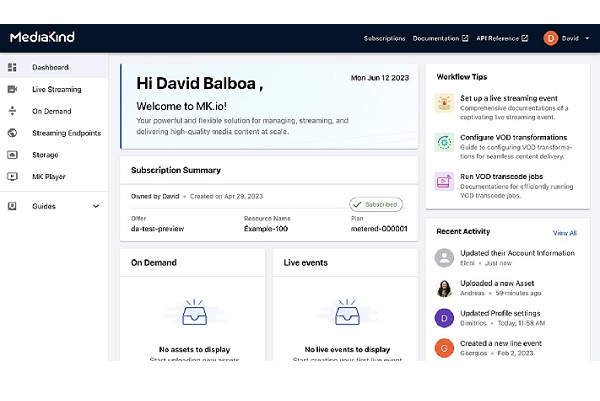Click the live streaming event tip icon
The width and height of the screenshot is (600, 401).
[x=444, y=103]
